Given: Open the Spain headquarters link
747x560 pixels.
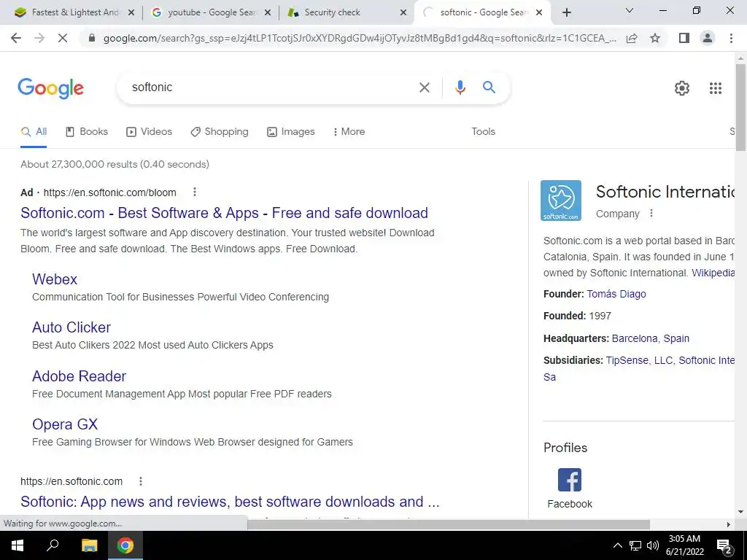Looking at the screenshot, I should pos(676,338).
